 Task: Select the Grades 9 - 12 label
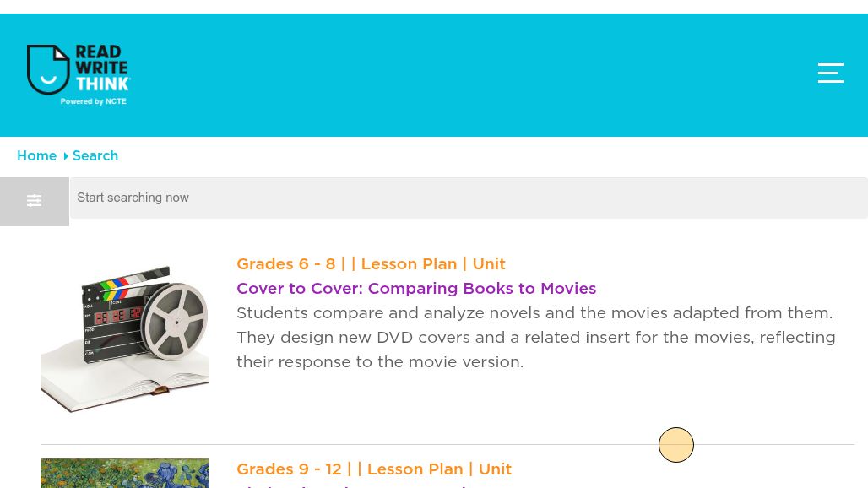289,469
